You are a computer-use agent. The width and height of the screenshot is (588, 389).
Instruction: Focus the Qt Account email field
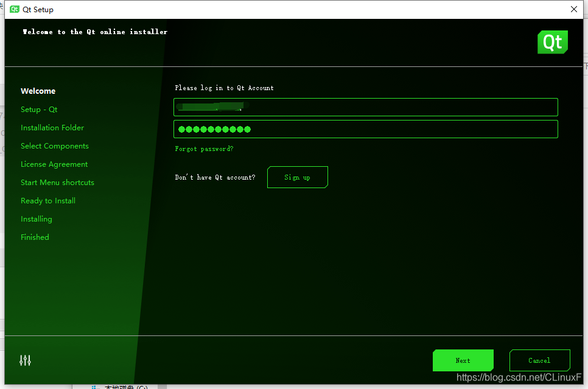(366, 107)
